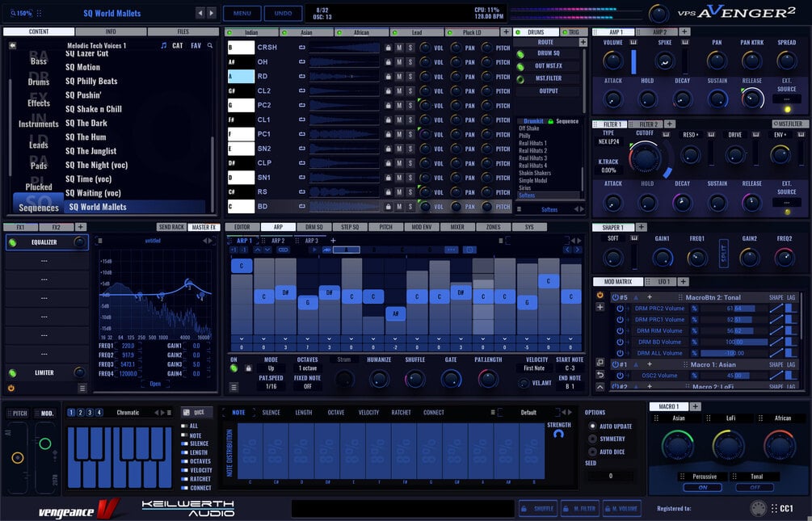Toggle the arpeggiator ON green LED

[x=234, y=368]
